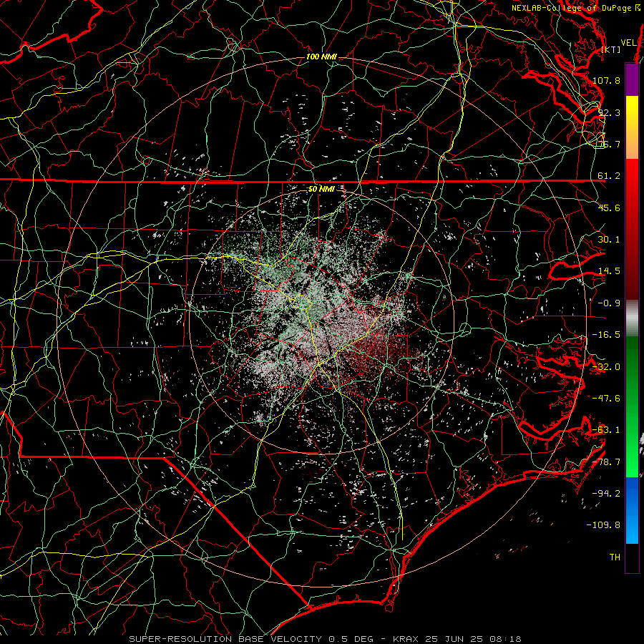Viewport: 644px width, 644px height.
Task: Click the 100 NMI range ring label
Action: pos(321,57)
